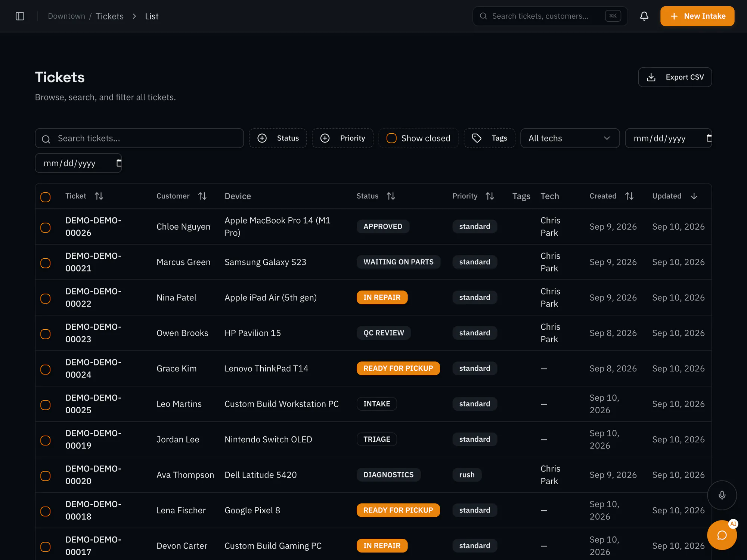Click in the Search tickets field

pos(139,138)
